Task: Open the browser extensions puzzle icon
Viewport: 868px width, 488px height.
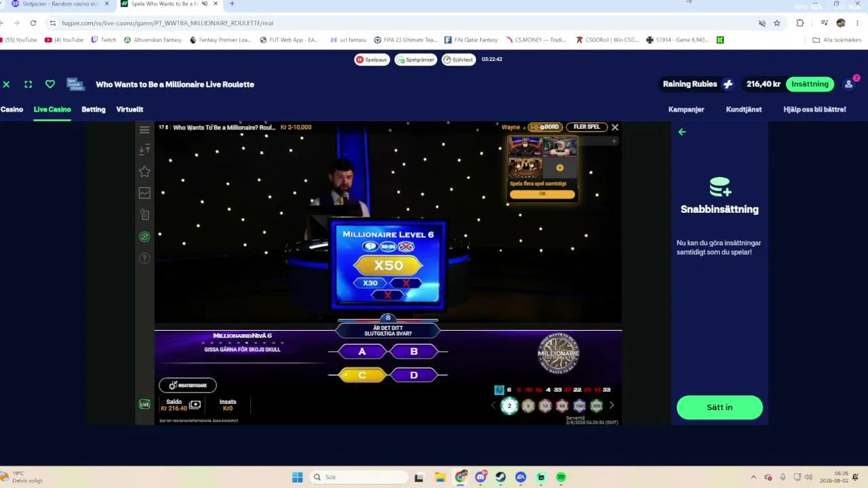Action: (x=800, y=23)
